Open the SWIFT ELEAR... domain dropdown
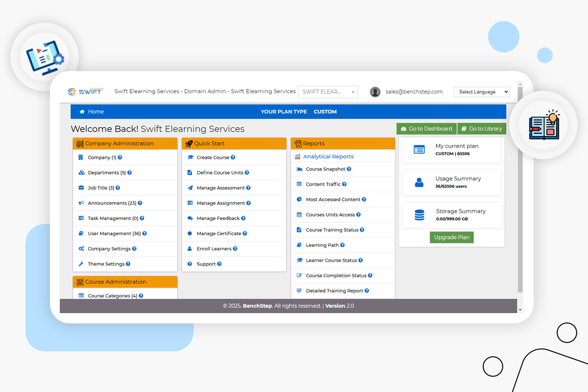 click(328, 92)
